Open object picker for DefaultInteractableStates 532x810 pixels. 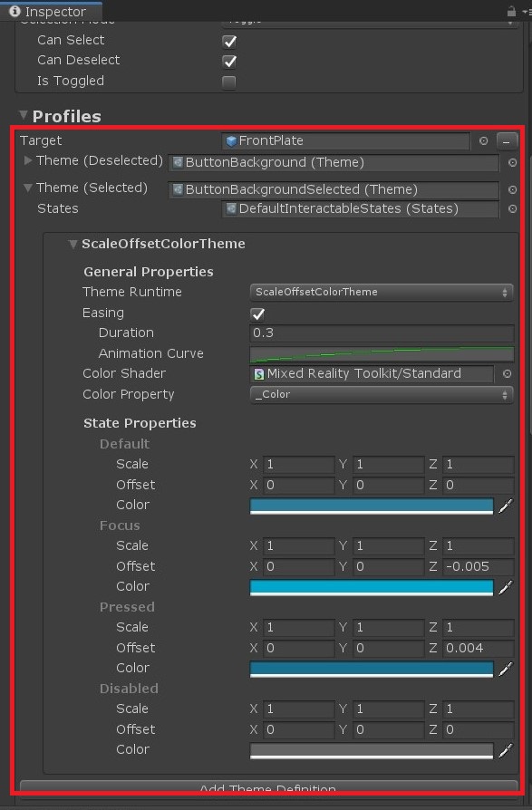click(x=512, y=208)
